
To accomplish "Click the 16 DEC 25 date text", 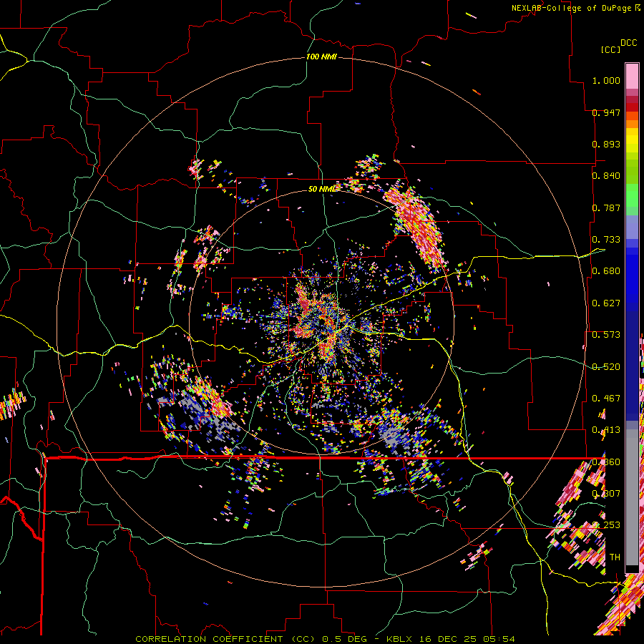I will 447,639.
